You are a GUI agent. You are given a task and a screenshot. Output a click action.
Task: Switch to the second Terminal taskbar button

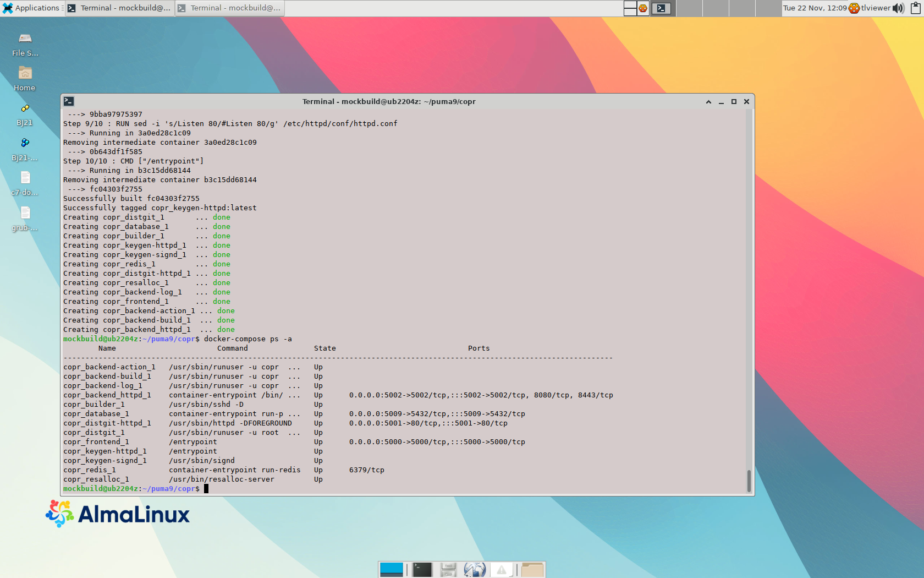[x=229, y=8]
